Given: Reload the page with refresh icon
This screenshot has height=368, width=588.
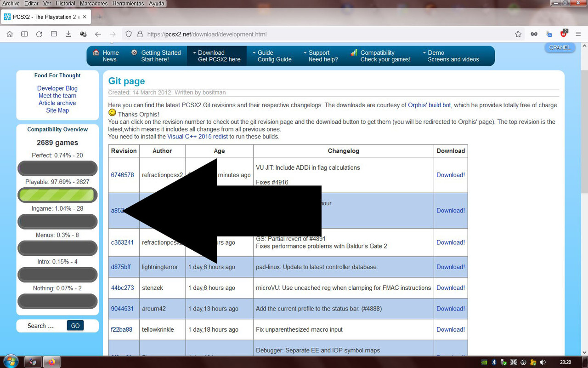Looking at the screenshot, I should [x=39, y=34].
